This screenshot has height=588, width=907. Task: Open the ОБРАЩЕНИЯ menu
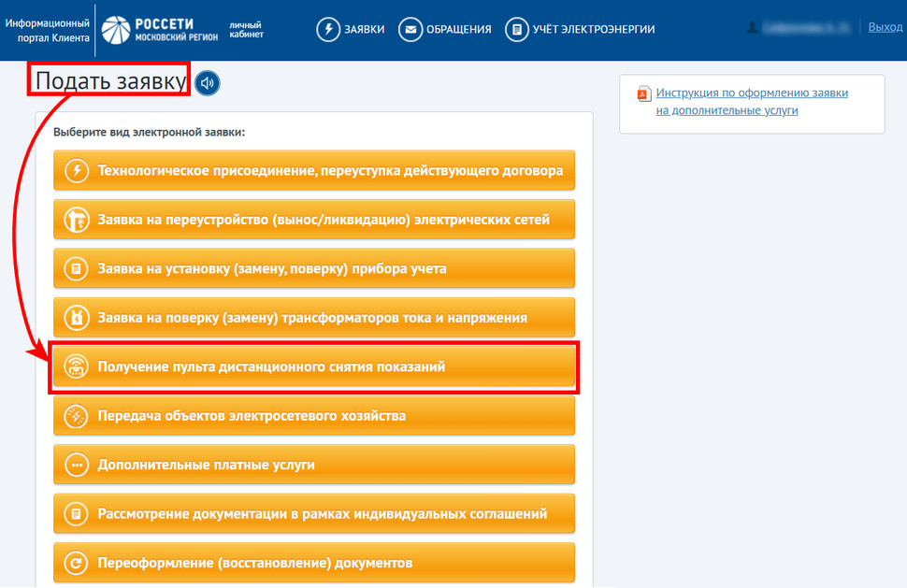point(445,30)
